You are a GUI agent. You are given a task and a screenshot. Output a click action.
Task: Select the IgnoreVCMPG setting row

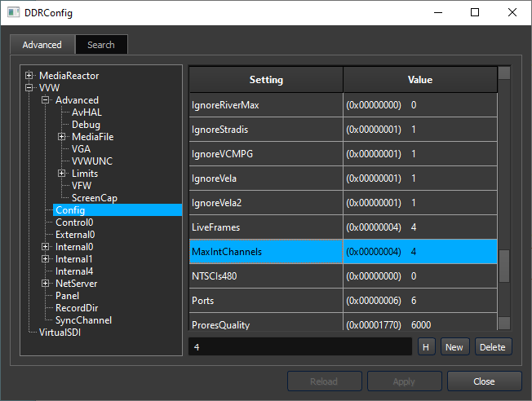point(343,154)
